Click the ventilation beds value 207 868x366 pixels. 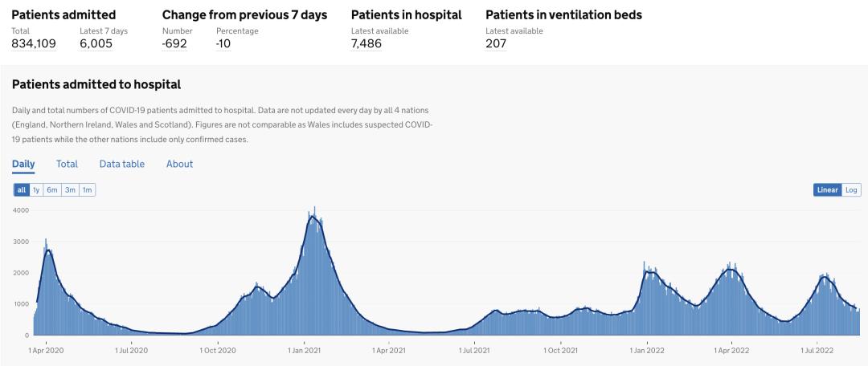(496, 44)
